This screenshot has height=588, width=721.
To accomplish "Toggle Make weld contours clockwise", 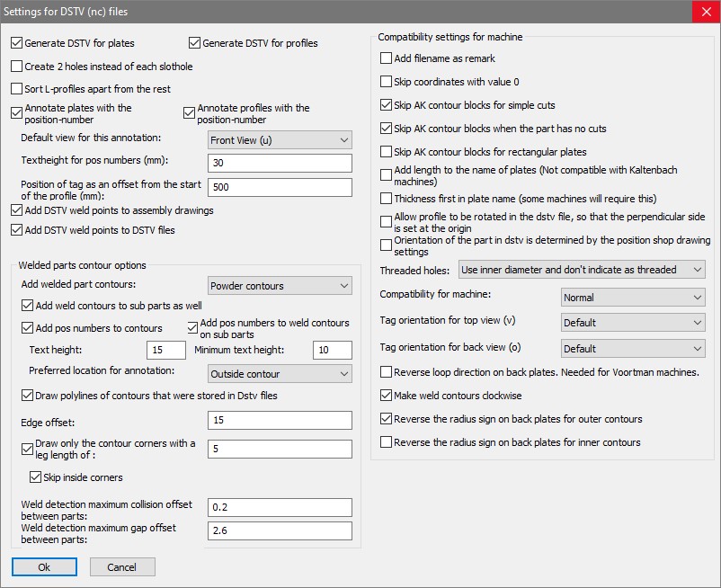I will click(x=386, y=396).
